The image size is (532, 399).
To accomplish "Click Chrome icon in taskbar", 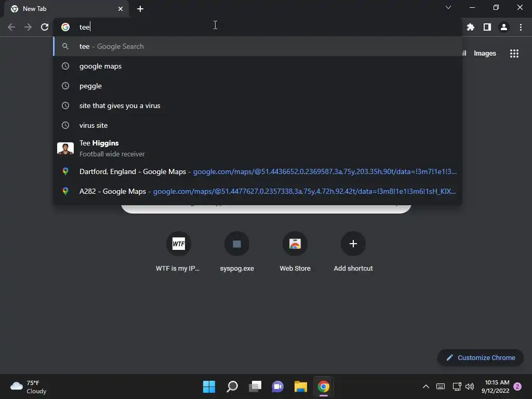I will point(323,387).
